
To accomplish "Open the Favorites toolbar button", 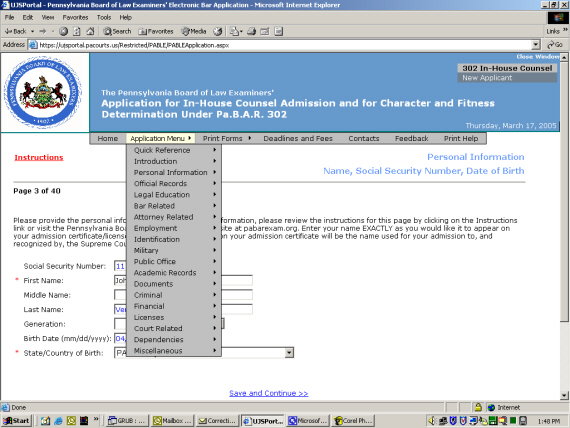I will click(156, 31).
